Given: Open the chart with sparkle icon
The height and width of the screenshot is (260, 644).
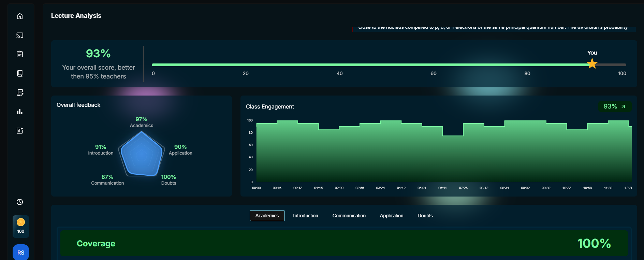Looking at the screenshot, I should 20,131.
